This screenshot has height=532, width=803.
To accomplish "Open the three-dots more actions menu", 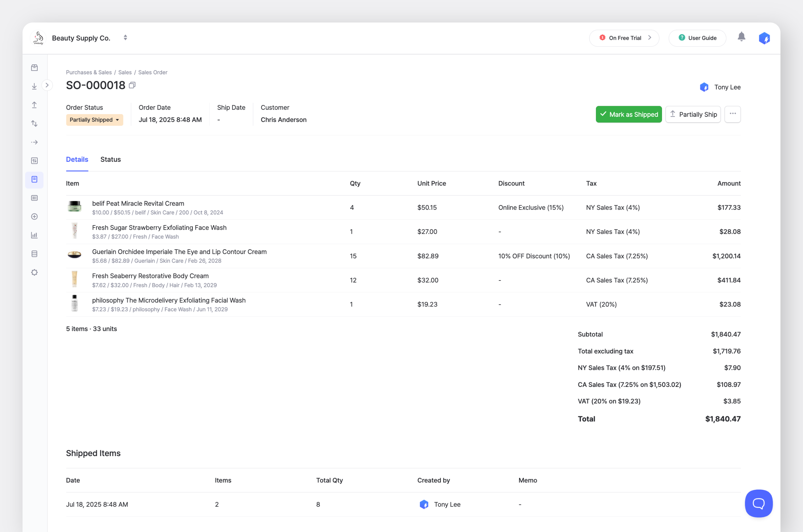I will pos(732,114).
